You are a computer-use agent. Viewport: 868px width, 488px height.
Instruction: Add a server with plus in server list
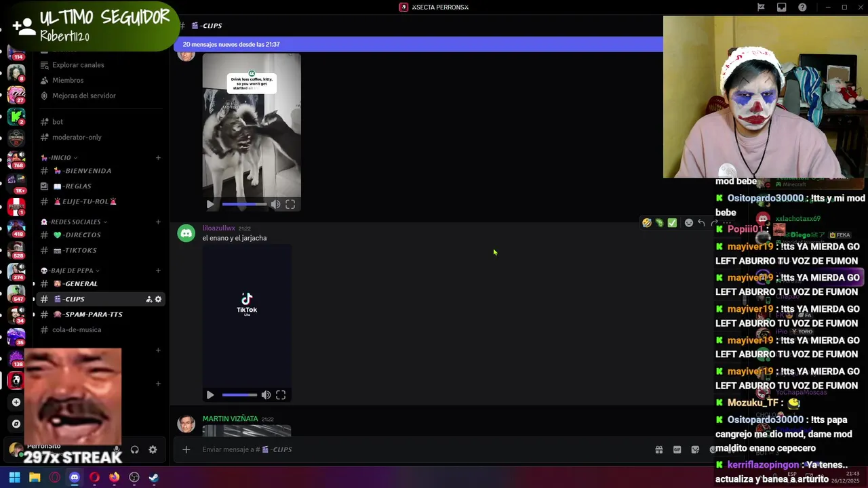tap(16, 402)
